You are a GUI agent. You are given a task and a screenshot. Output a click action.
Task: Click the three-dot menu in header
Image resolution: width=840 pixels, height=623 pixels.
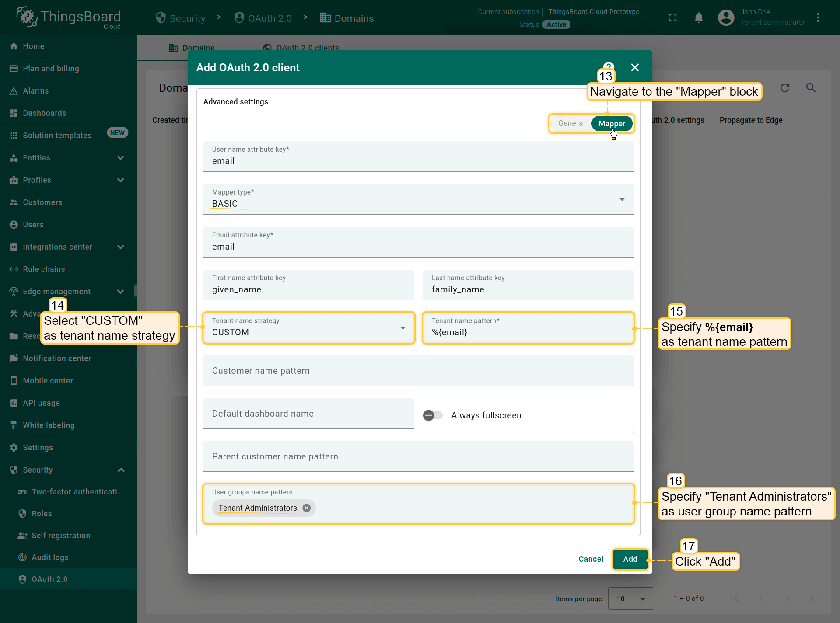[818, 18]
